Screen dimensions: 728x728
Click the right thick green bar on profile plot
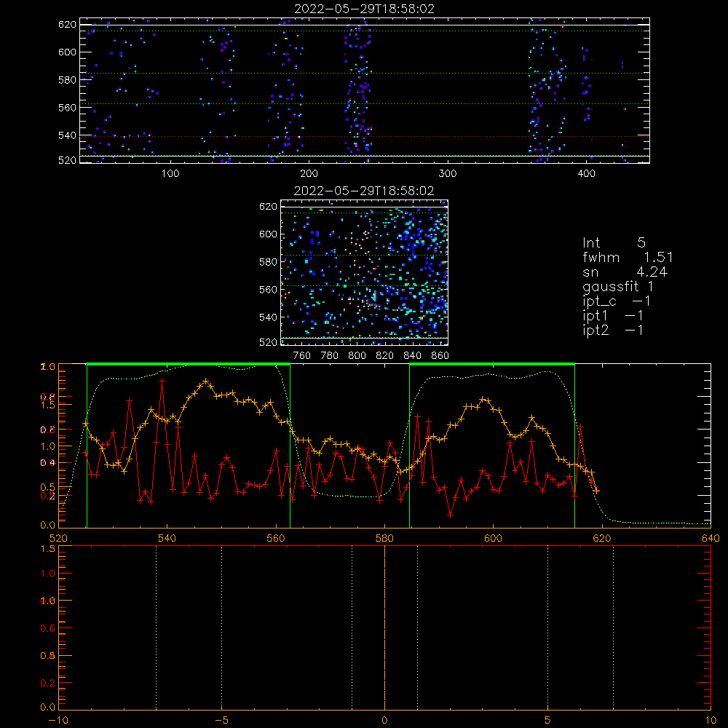coord(492,364)
